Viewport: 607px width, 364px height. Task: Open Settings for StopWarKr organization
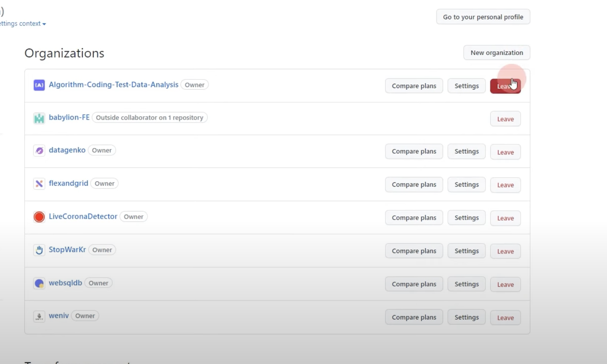[466, 251]
